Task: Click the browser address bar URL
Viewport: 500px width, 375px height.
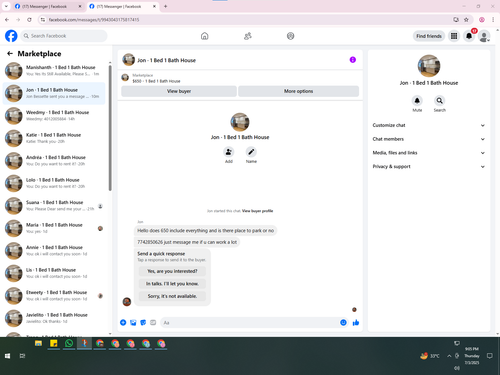Action: pyautogui.click(x=94, y=20)
